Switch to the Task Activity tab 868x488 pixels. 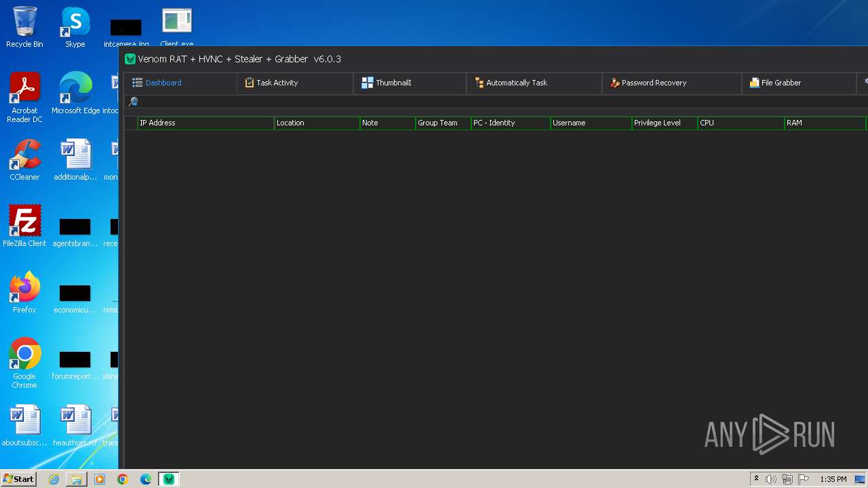294,83
